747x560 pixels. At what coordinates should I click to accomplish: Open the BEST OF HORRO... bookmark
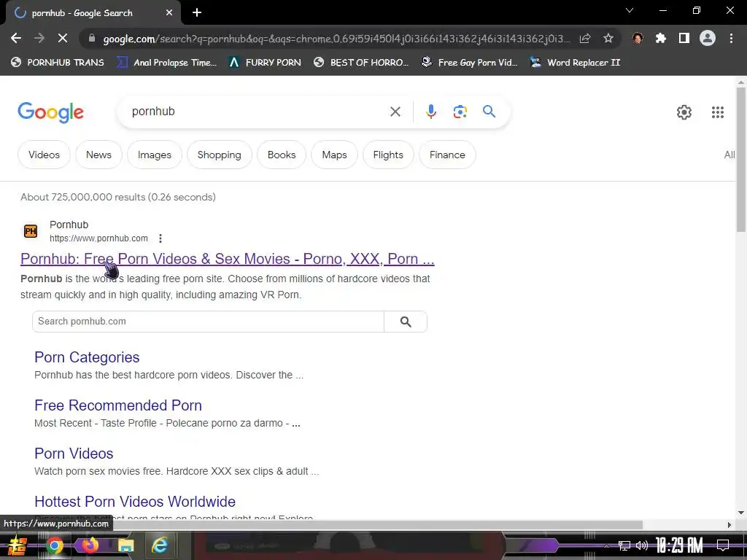click(361, 63)
